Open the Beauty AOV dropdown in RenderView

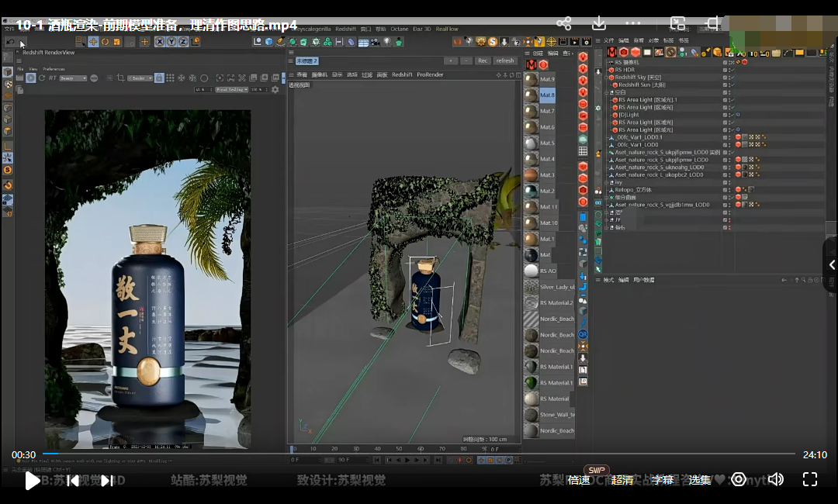point(73,78)
